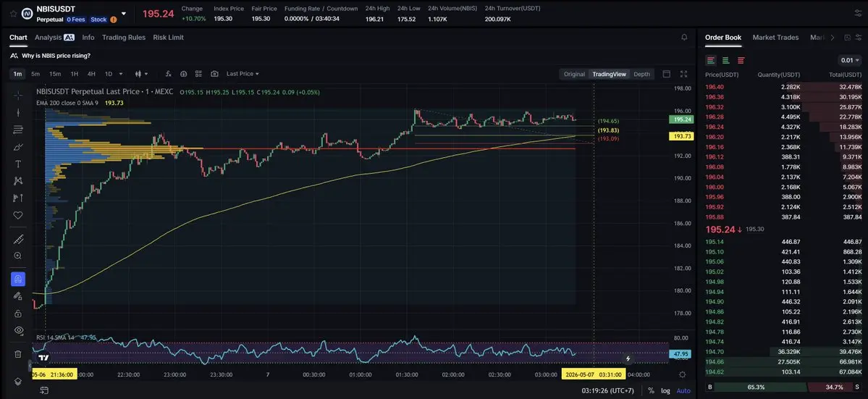
Task: Select the text annotation tool
Action: pos(17,164)
